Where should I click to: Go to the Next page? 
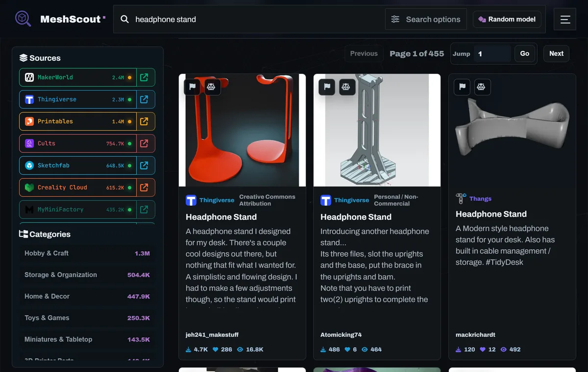pos(556,54)
